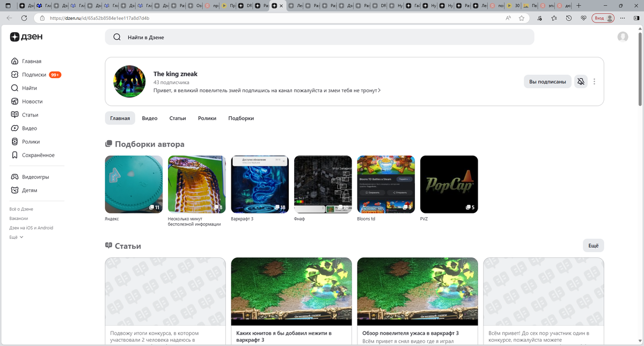644x346 pixels.
Task: Click the browser back arrow
Action: pyautogui.click(x=9, y=18)
